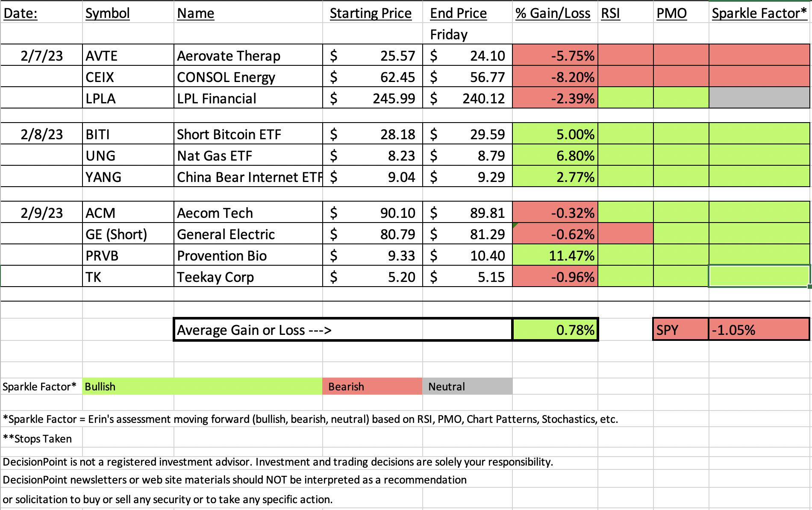Click the gray Neutral legend cell
Image resolution: width=812 pixels, height=510 pixels.
click(x=467, y=386)
